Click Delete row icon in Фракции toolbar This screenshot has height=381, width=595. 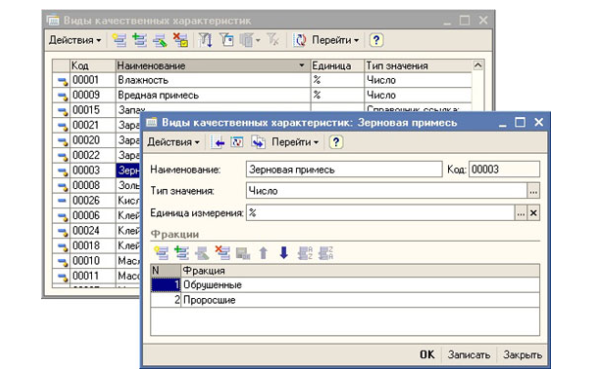(x=222, y=252)
